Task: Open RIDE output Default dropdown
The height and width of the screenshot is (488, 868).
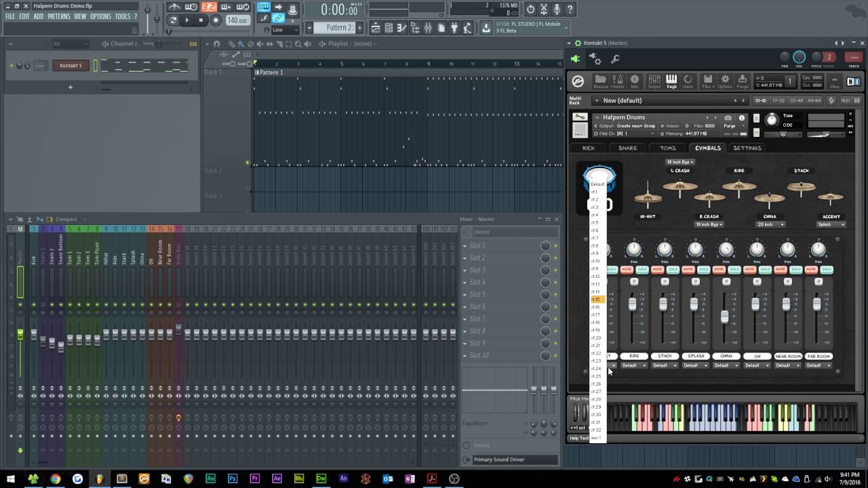Action: [634, 365]
